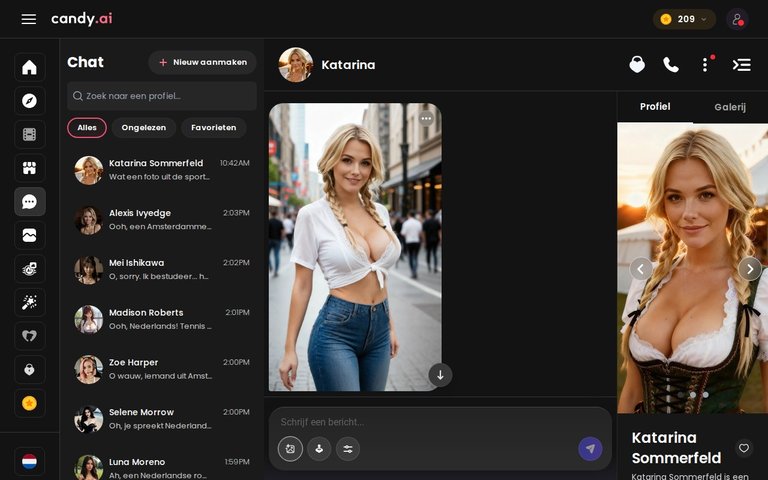The height and width of the screenshot is (480, 768).
Task: Click the Chat panel heading
Action: (85, 62)
